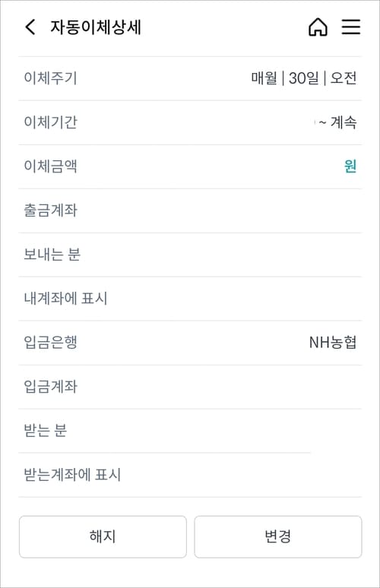The width and height of the screenshot is (380, 588).
Task: Select the 입금계좌 row
Action: (190, 387)
